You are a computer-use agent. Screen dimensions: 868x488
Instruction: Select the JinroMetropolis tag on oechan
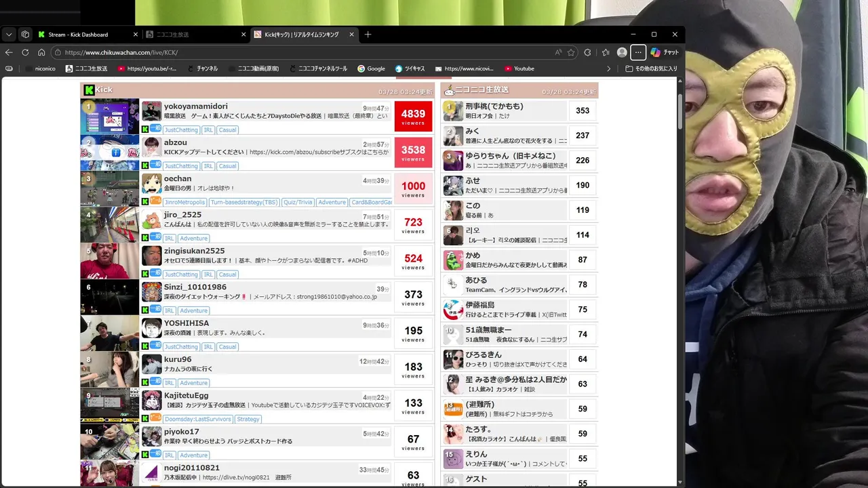coord(184,202)
